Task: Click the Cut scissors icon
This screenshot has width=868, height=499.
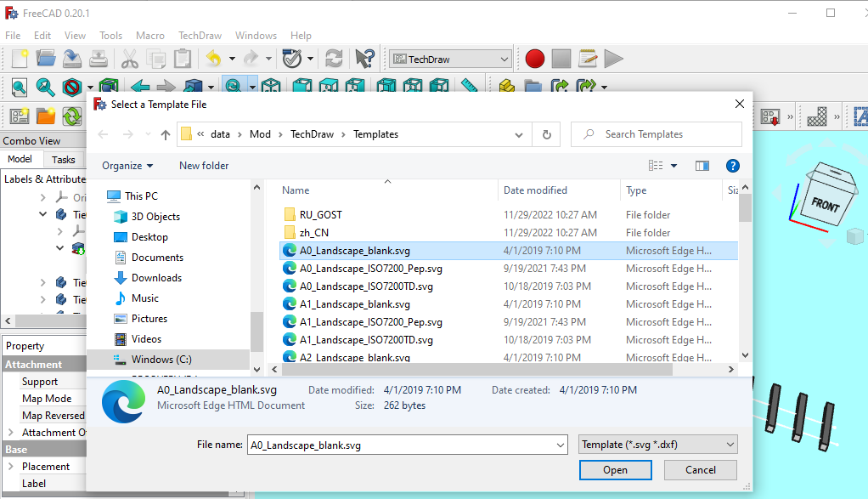Action: click(x=130, y=58)
